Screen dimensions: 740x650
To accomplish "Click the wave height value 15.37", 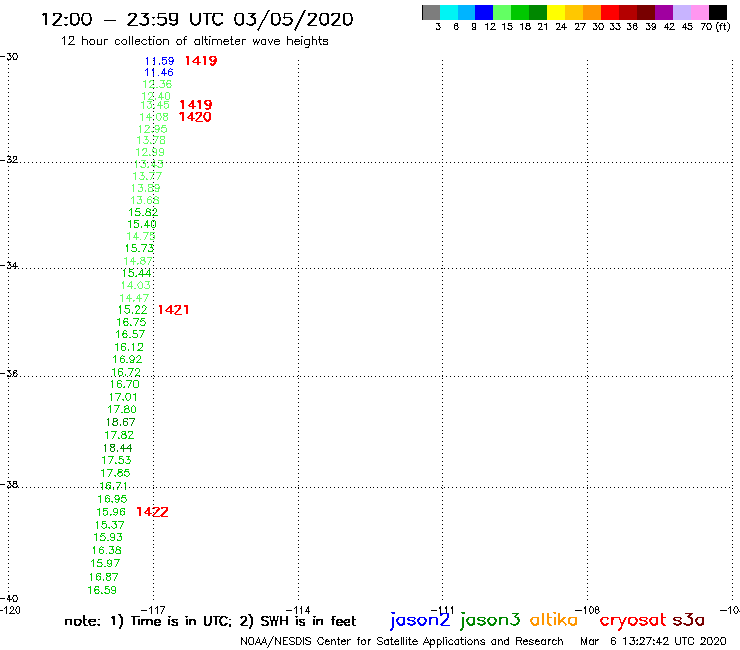I will pyautogui.click(x=109, y=525).
